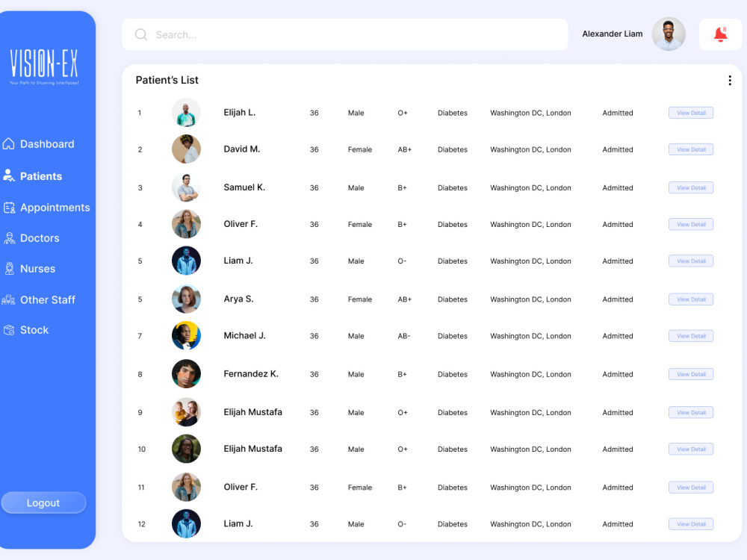Viewport: 747px width, 560px height.
Task: View Detail for row 11 Oliver F.
Action: (691, 487)
